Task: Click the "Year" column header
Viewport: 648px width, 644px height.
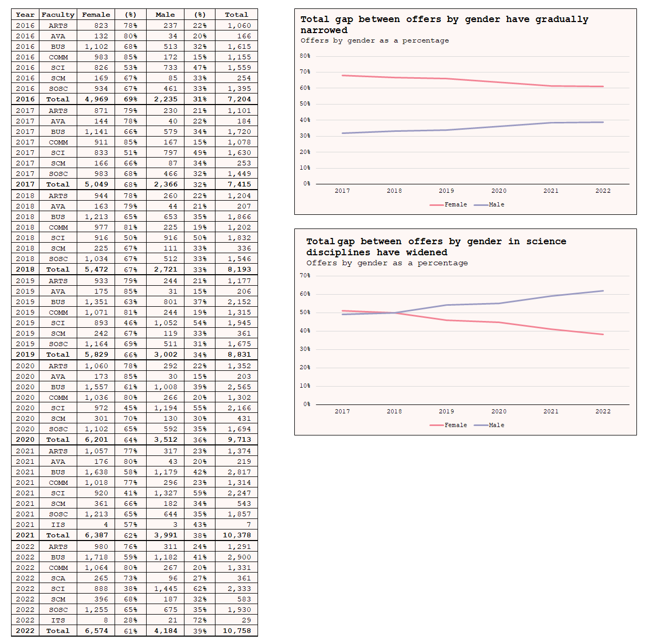Action: (25, 15)
